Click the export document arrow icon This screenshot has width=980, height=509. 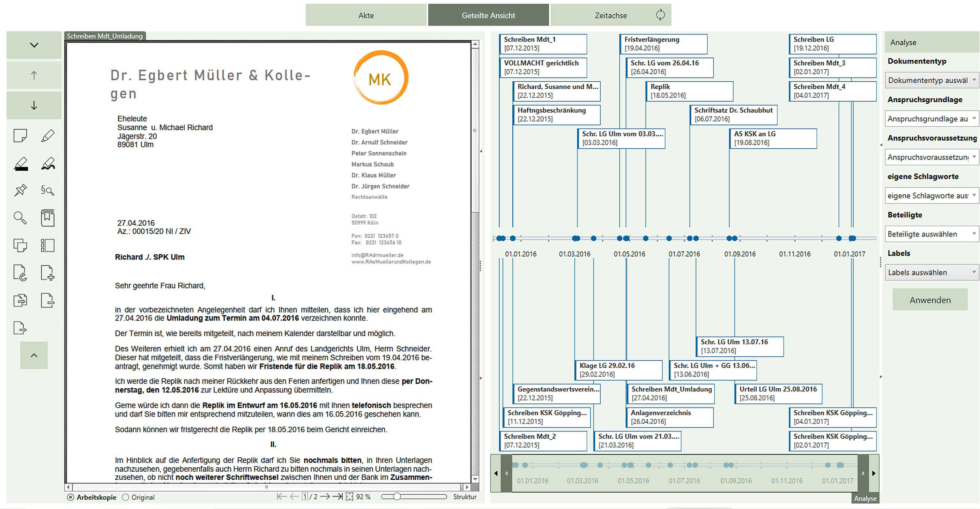(20, 327)
